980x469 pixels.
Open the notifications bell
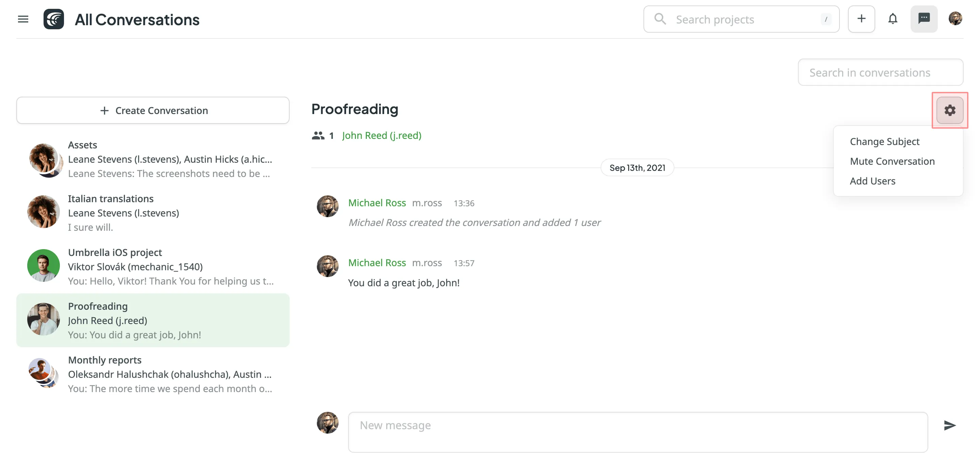click(x=893, y=19)
